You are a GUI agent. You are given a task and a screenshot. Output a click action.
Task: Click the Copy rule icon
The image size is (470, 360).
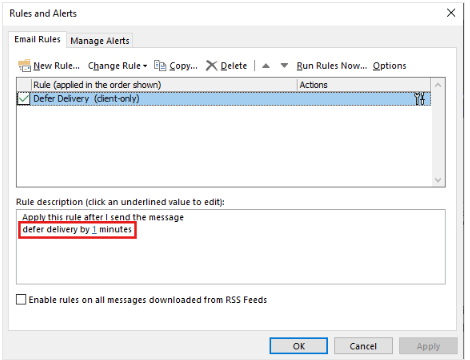click(x=160, y=66)
